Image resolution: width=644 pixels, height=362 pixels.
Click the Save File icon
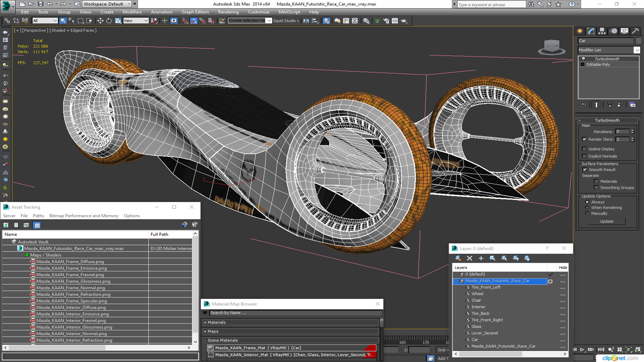(x=41, y=4)
